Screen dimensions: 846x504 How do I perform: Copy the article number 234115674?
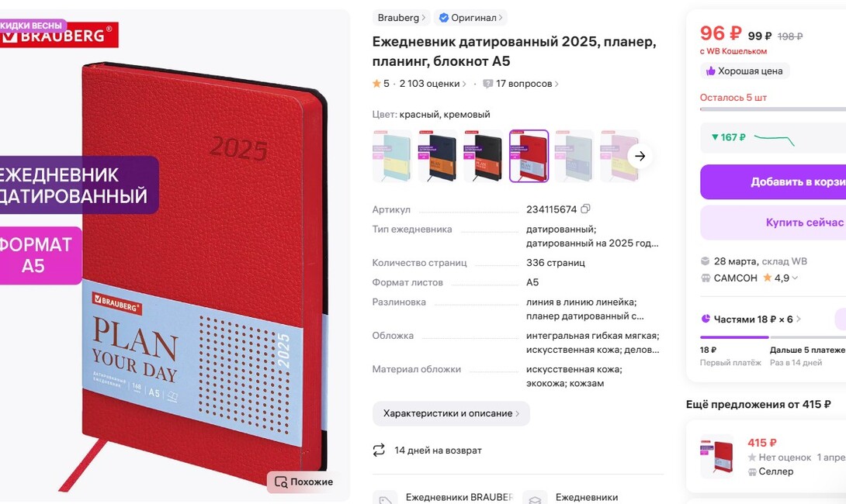pos(585,209)
